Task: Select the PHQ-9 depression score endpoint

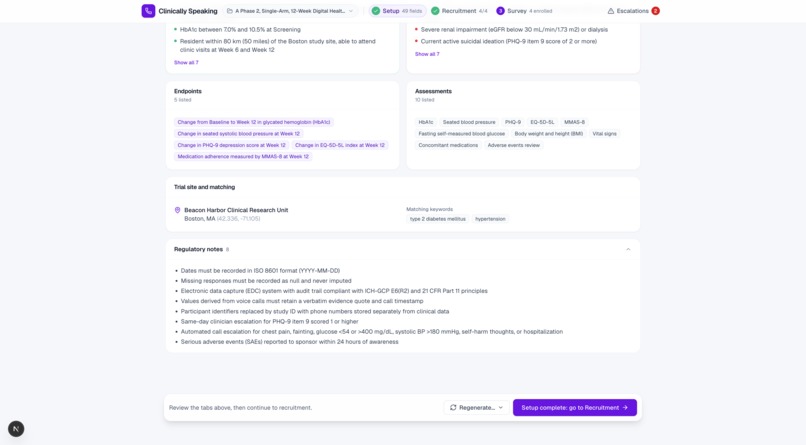Action: (231, 145)
